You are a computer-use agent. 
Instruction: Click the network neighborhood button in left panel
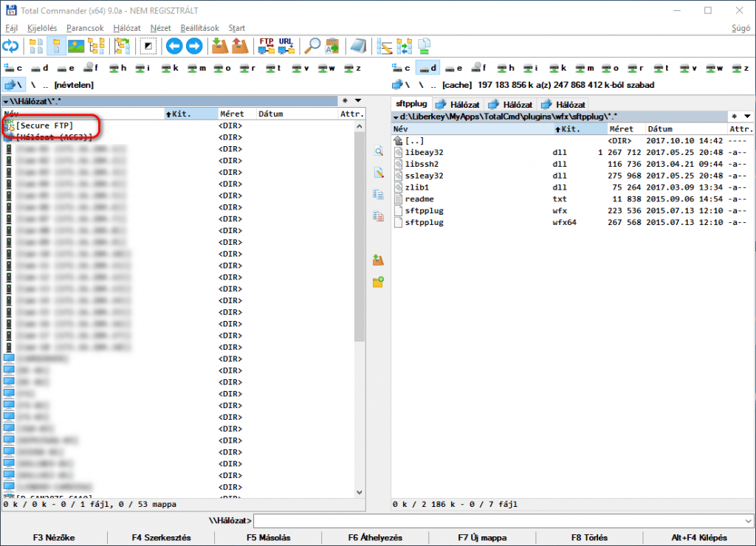(x=13, y=85)
